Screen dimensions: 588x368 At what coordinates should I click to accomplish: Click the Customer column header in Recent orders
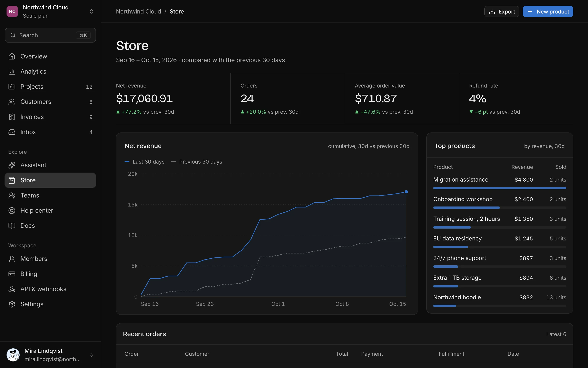[197, 354]
